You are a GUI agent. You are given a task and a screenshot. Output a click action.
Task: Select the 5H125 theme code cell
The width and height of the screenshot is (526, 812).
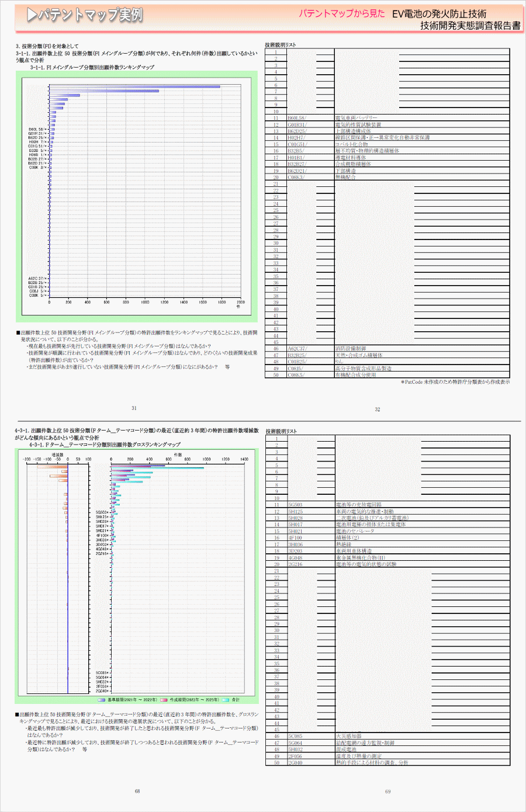[295, 511]
